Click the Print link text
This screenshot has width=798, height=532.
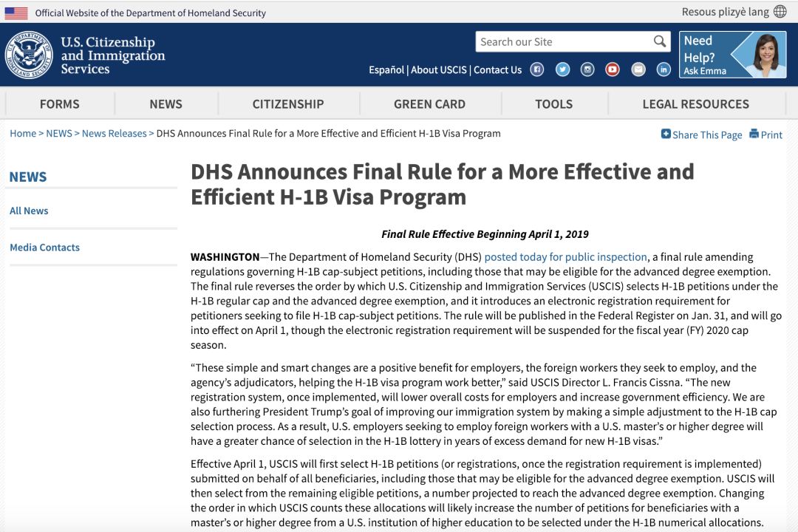[771, 135]
